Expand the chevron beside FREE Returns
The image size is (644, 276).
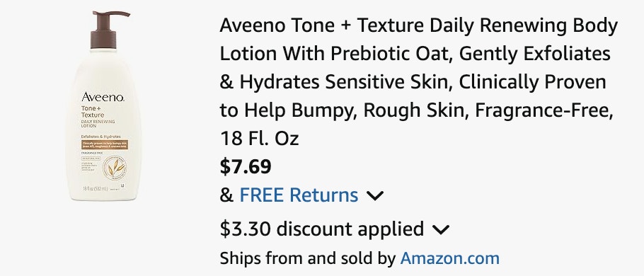374,196
